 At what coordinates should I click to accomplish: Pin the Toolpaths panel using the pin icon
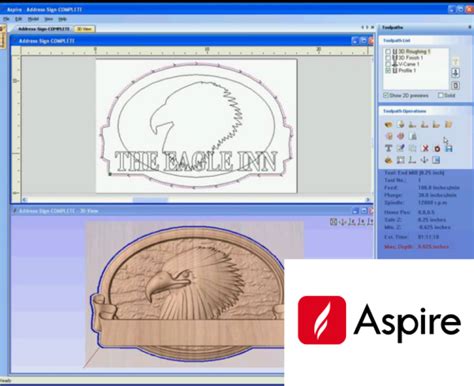click(470, 27)
